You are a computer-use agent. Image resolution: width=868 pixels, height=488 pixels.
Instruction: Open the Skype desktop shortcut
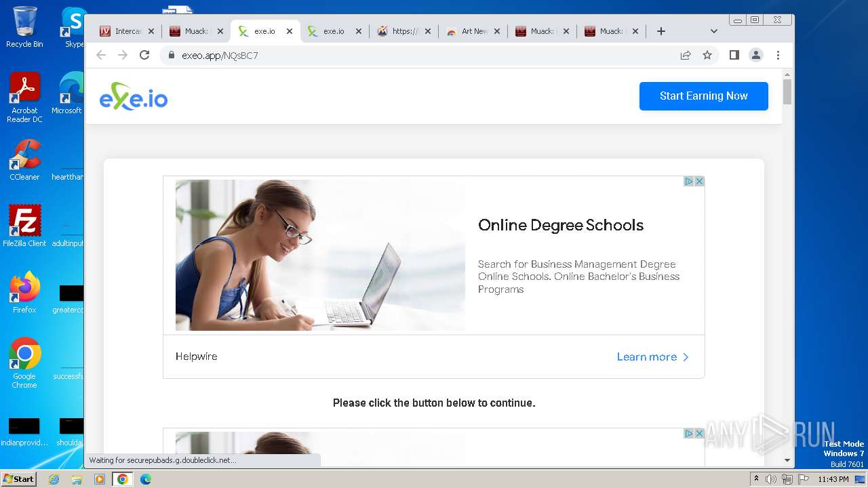point(73,27)
